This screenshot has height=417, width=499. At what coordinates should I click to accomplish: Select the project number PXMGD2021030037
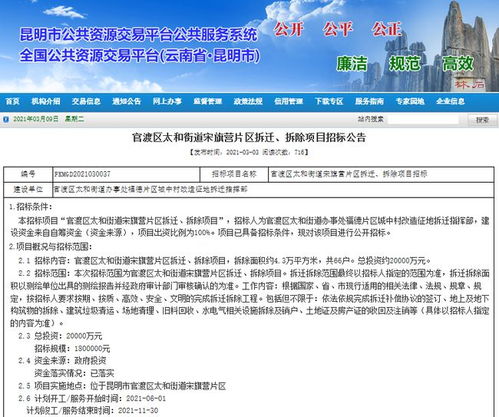(x=82, y=174)
